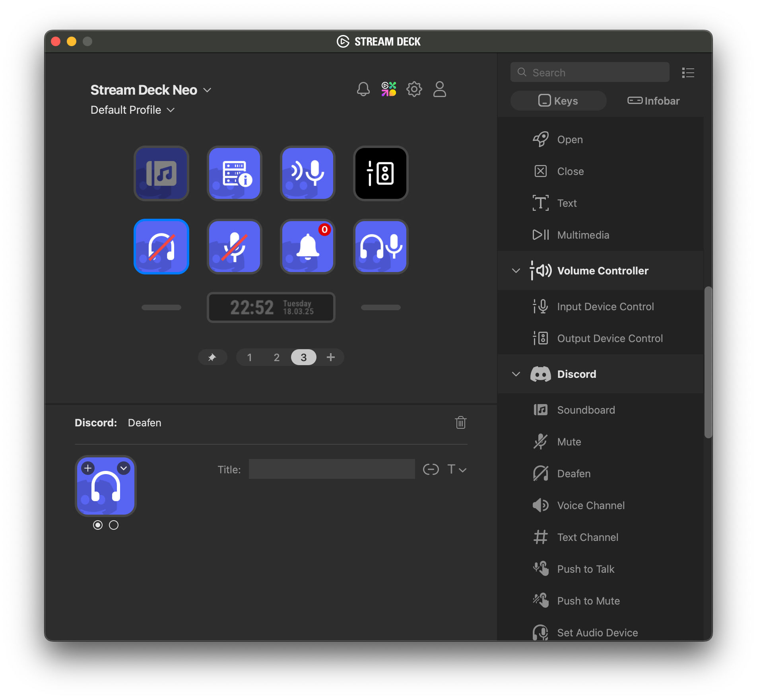757x700 pixels.
Task: Open Stream Deck settings gear
Action: (414, 89)
